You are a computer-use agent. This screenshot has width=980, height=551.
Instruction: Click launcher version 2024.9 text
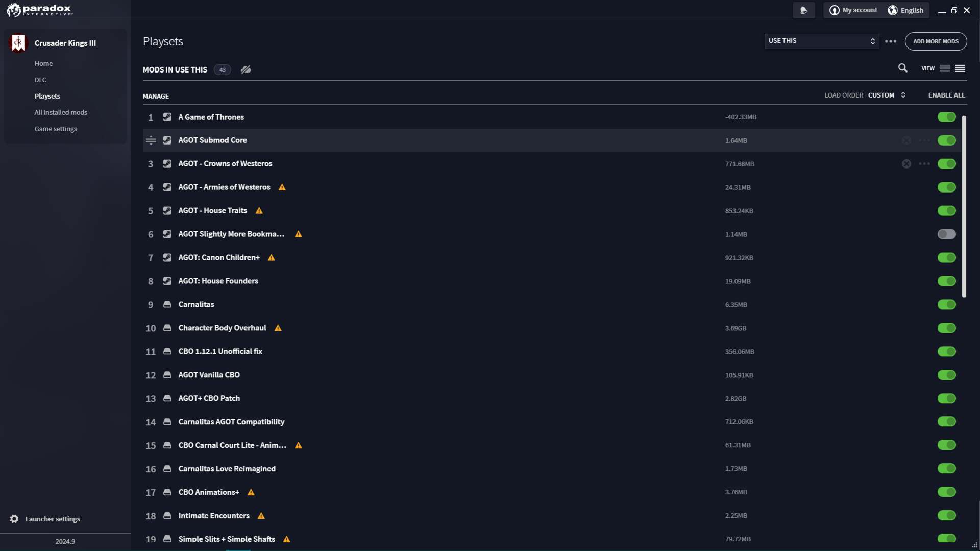(65, 541)
